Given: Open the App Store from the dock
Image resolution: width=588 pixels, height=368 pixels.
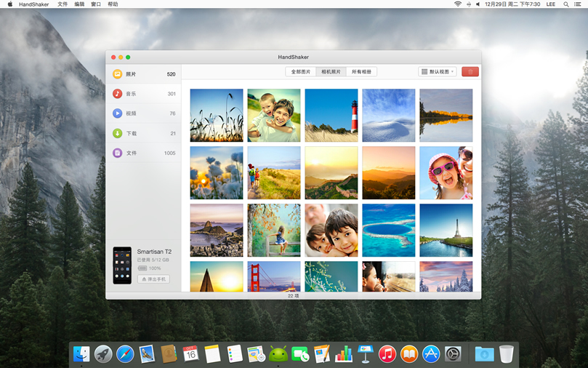Looking at the screenshot, I should click(431, 354).
